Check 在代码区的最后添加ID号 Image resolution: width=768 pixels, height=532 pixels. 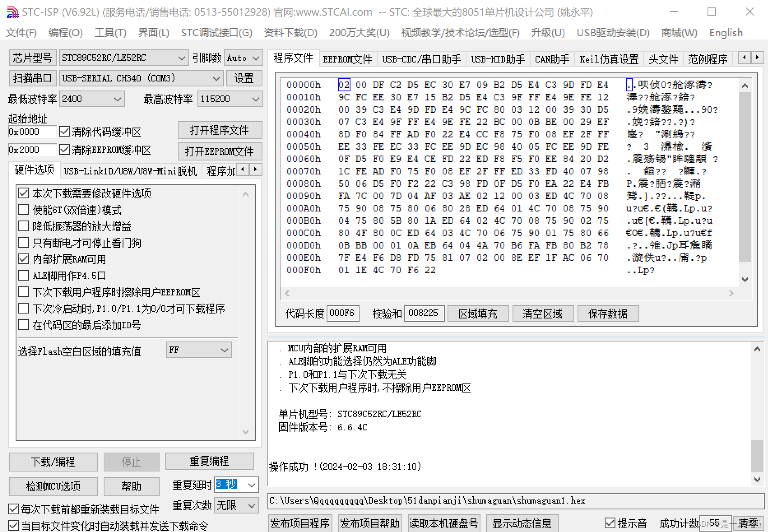pos(23,325)
